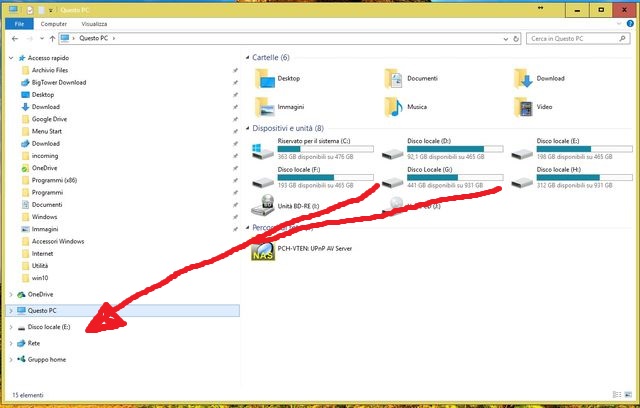
Task: Expand the ribbon with the chevron
Action: pyautogui.click(x=619, y=24)
